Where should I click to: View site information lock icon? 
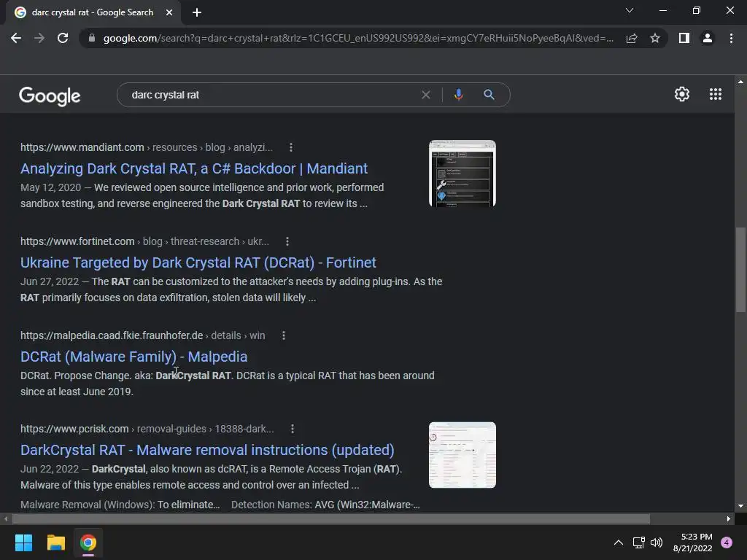click(92, 38)
